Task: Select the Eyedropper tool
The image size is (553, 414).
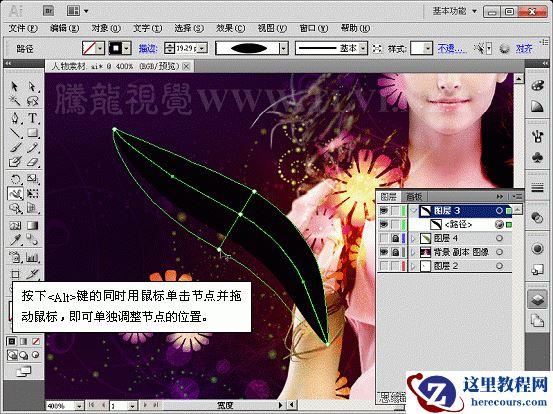Action: tap(14, 240)
